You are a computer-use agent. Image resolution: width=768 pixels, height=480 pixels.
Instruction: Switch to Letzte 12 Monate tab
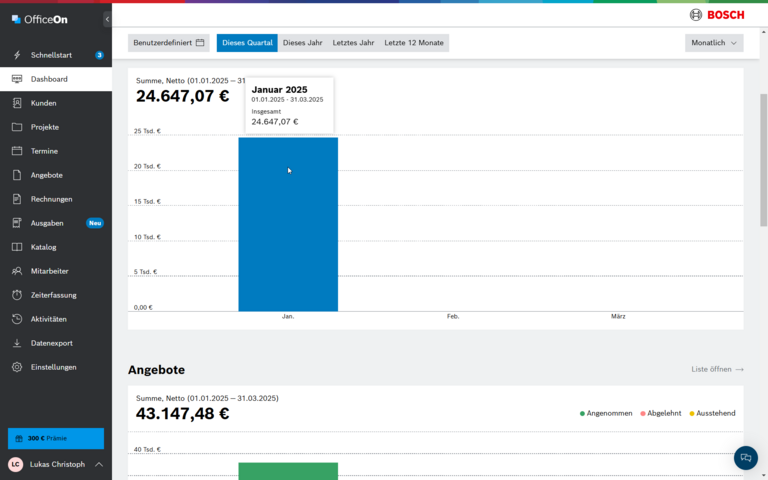point(416,43)
